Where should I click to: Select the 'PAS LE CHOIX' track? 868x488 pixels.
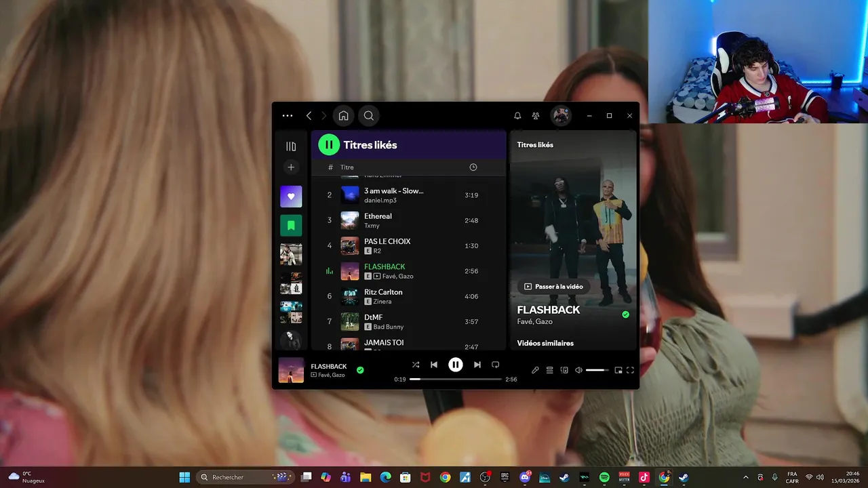(x=408, y=246)
